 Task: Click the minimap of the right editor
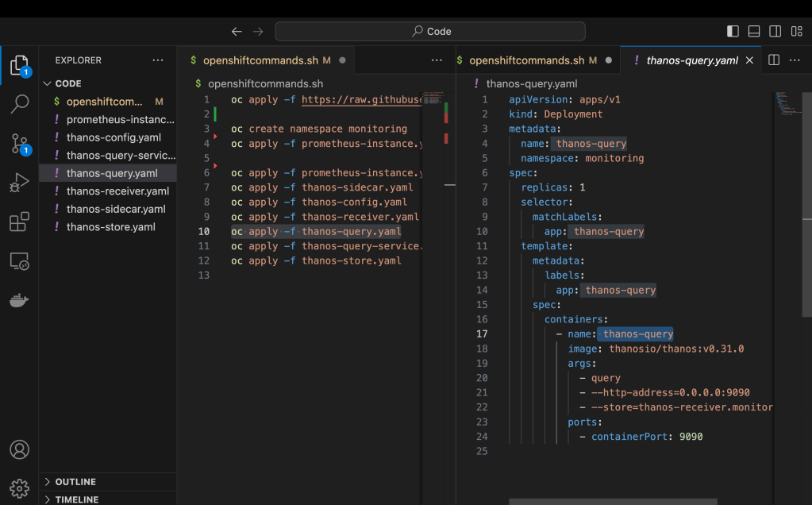pos(787,103)
